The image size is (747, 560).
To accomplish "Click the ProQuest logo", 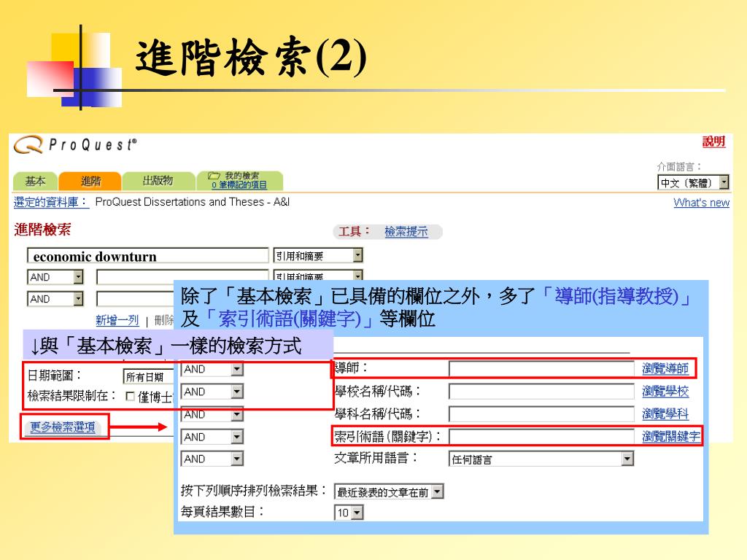I will 75,145.
